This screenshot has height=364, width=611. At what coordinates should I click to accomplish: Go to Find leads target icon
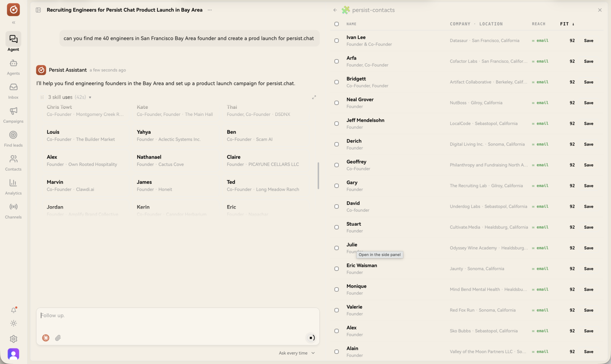click(x=13, y=135)
